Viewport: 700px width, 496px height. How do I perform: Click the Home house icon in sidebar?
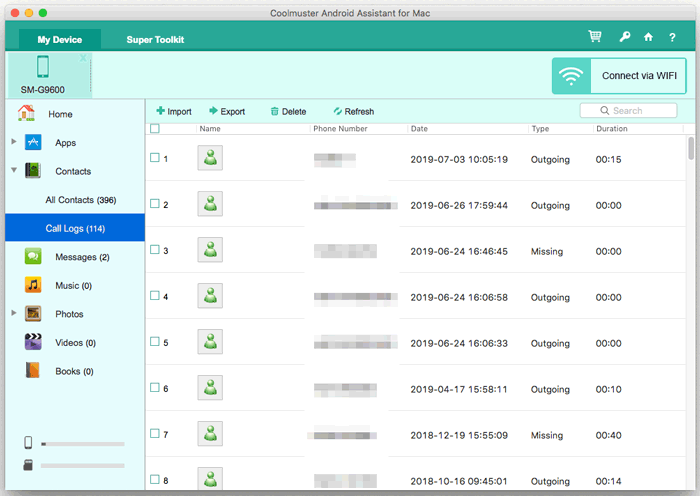26,113
